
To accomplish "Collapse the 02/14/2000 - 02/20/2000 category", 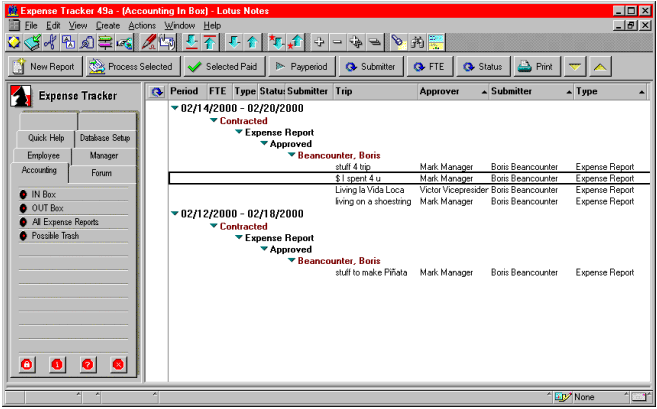I will [x=175, y=108].
